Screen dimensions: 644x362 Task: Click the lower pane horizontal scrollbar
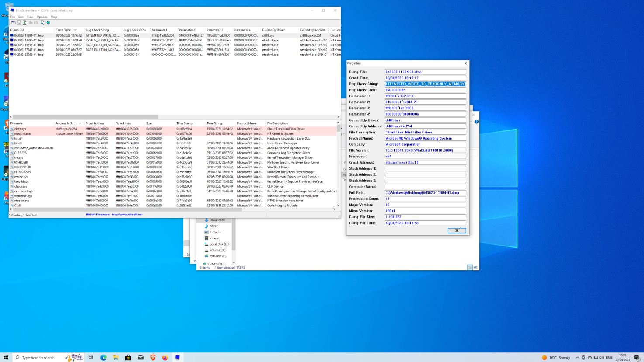pos(127,209)
